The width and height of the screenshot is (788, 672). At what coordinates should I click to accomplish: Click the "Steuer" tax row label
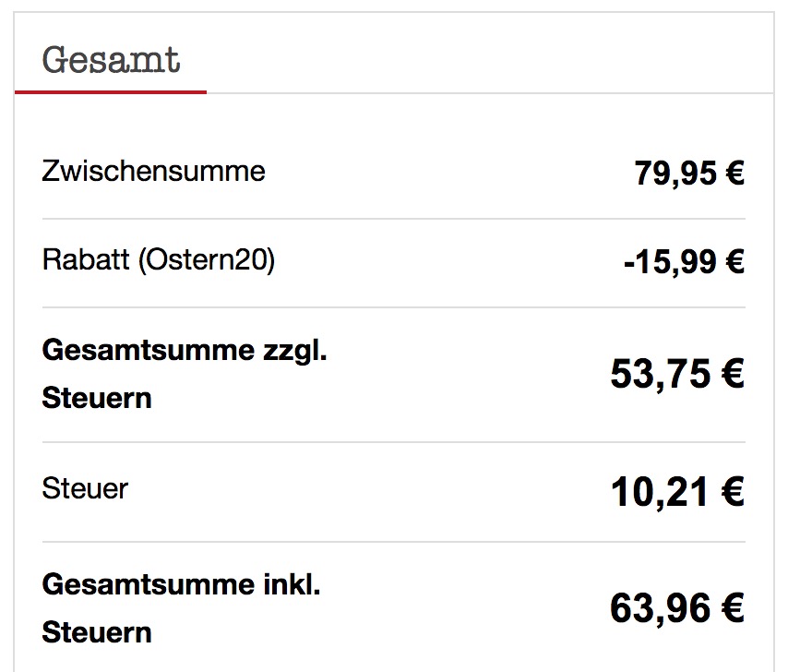[x=85, y=487]
